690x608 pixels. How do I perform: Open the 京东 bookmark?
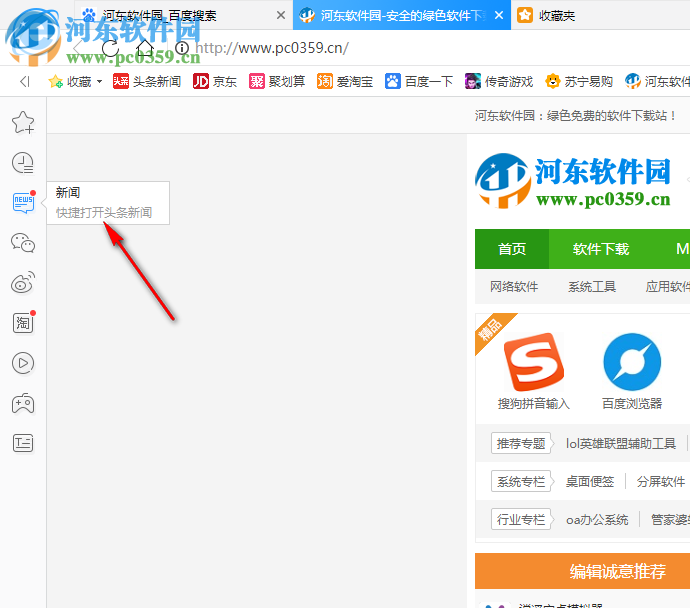[215, 81]
